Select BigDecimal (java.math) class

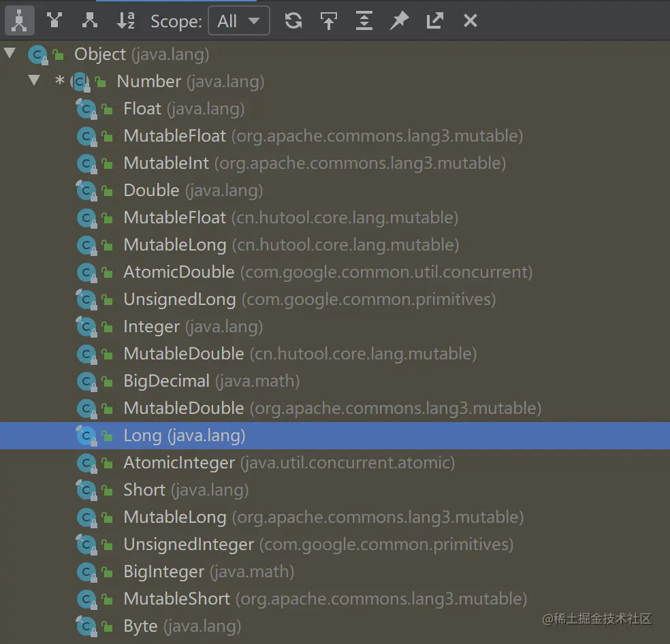[335, 381]
